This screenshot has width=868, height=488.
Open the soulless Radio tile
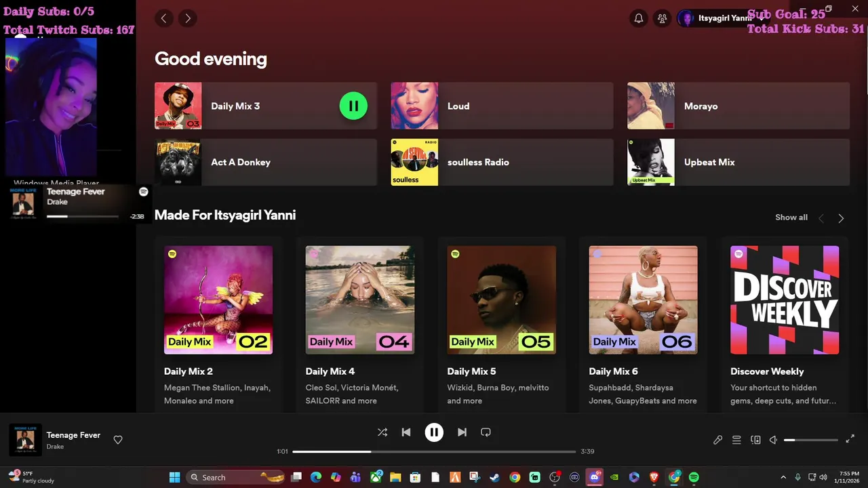pos(502,162)
